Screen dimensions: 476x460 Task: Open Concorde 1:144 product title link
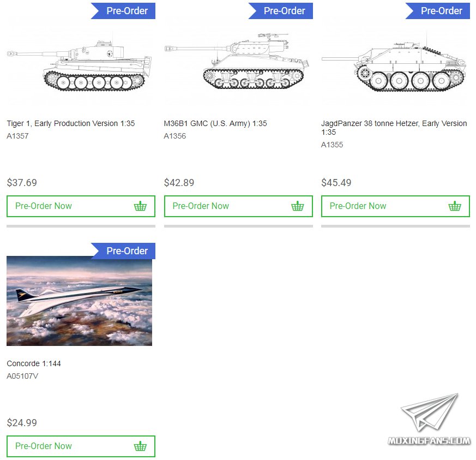click(x=34, y=363)
